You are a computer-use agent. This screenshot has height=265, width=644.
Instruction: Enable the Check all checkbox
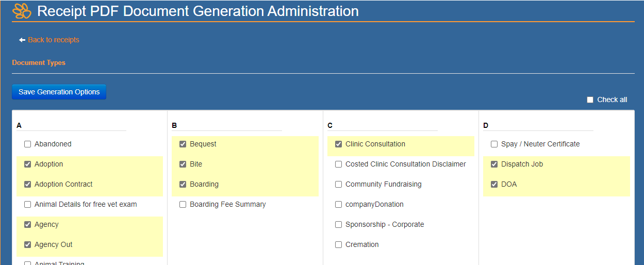click(590, 100)
